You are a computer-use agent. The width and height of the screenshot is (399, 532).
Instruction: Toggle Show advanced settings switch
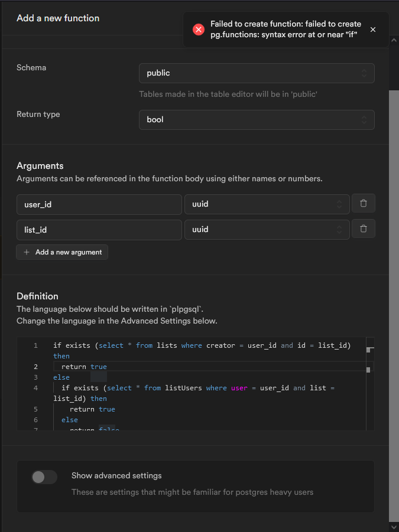44,477
